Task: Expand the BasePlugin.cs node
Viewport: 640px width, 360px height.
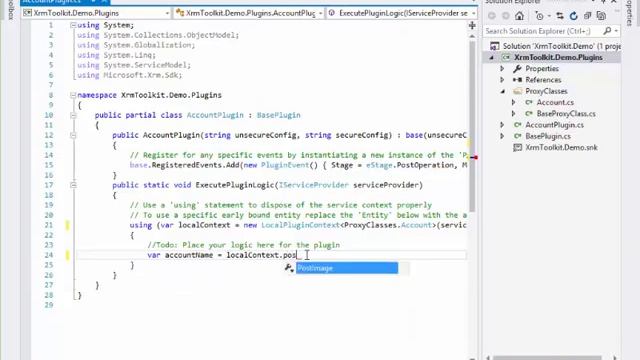Action: pos(502,136)
